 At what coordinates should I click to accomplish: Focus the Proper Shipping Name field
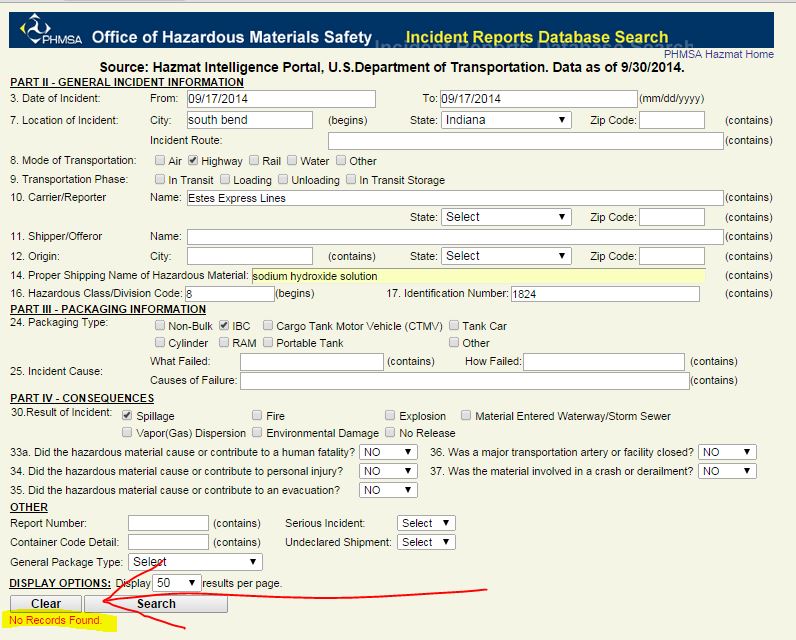click(x=478, y=276)
